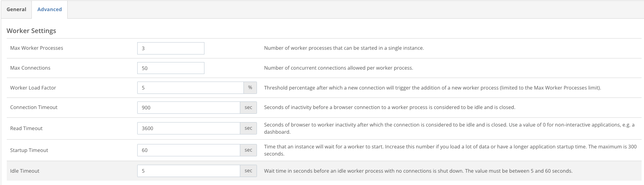Select the Startup Timeout input field

click(188, 150)
